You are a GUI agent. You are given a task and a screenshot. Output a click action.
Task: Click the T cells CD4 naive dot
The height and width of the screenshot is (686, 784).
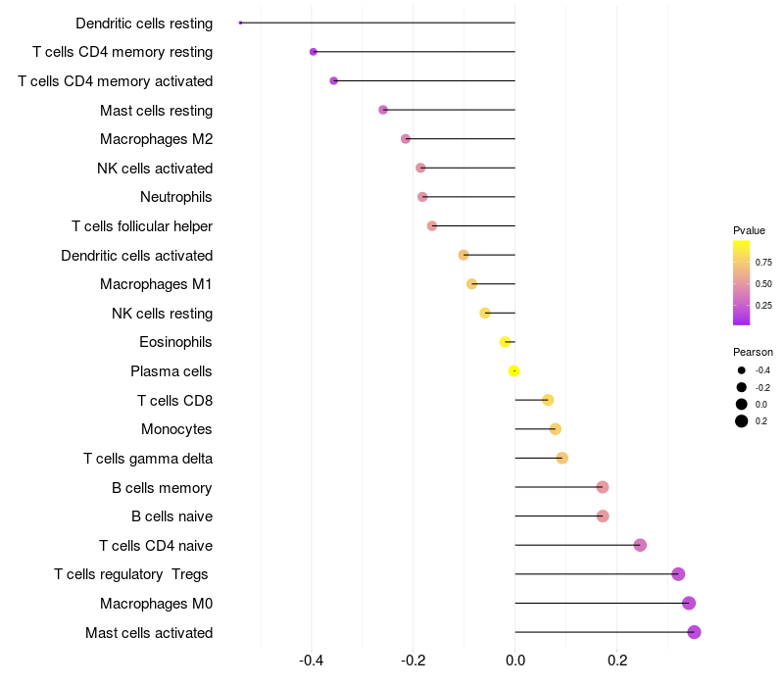click(x=640, y=545)
